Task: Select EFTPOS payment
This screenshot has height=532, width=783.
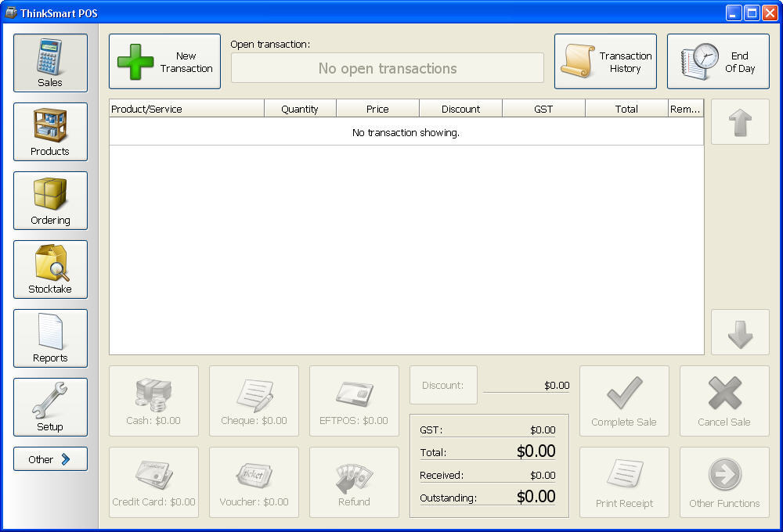Action: (354, 401)
